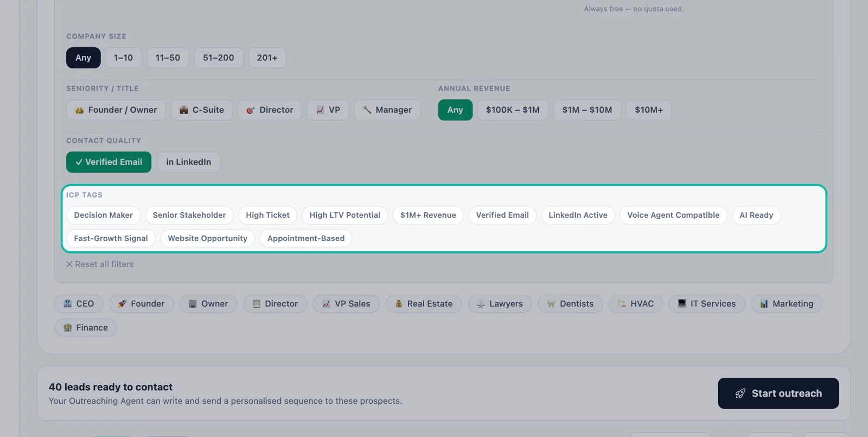Enable the Voice Agent Compatible tag
Viewport: 868px width, 437px height.
[x=673, y=215]
